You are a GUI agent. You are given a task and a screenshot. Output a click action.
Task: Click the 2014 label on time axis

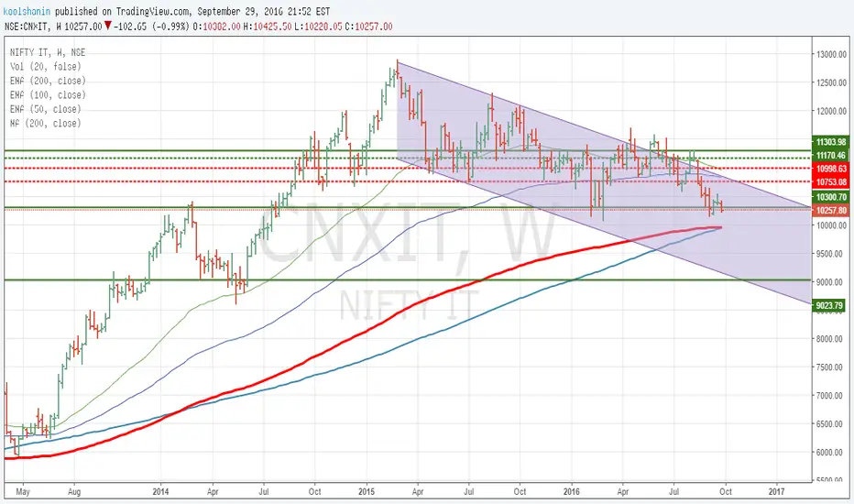160,491
